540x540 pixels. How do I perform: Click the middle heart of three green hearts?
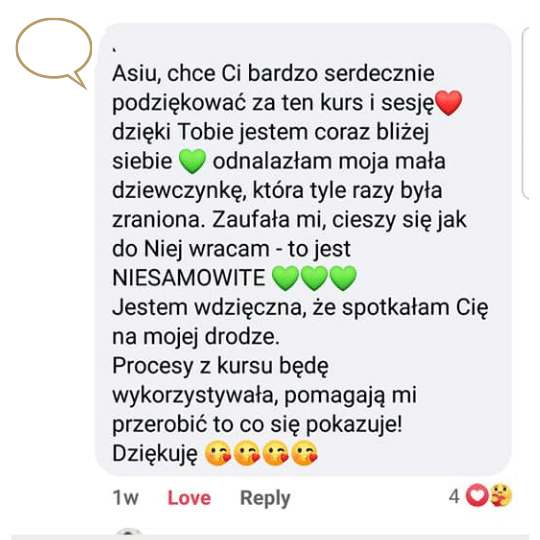pyautogui.click(x=314, y=278)
